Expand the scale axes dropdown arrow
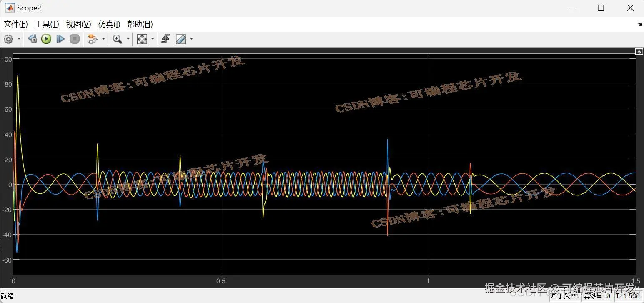 click(x=153, y=39)
